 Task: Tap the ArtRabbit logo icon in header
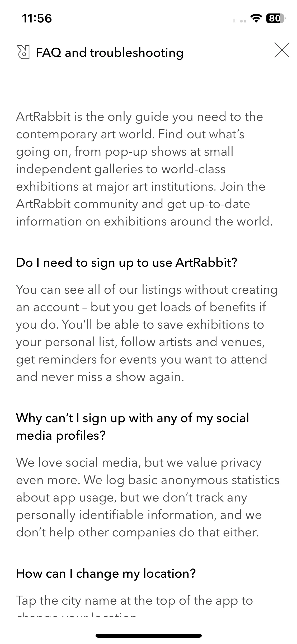click(23, 52)
